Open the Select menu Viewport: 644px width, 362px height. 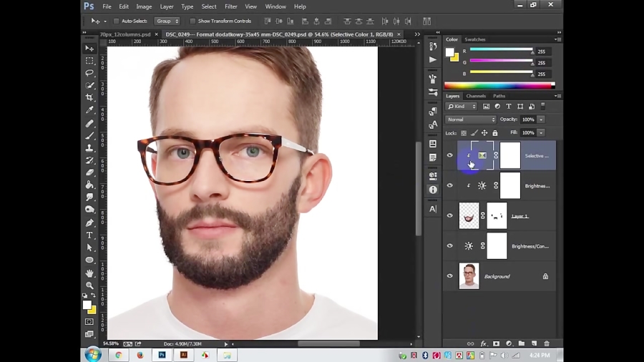click(209, 6)
